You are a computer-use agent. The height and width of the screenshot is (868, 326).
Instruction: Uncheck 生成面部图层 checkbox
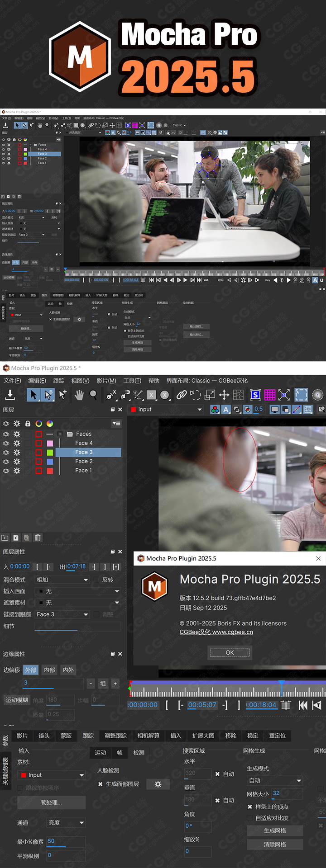coord(100,784)
